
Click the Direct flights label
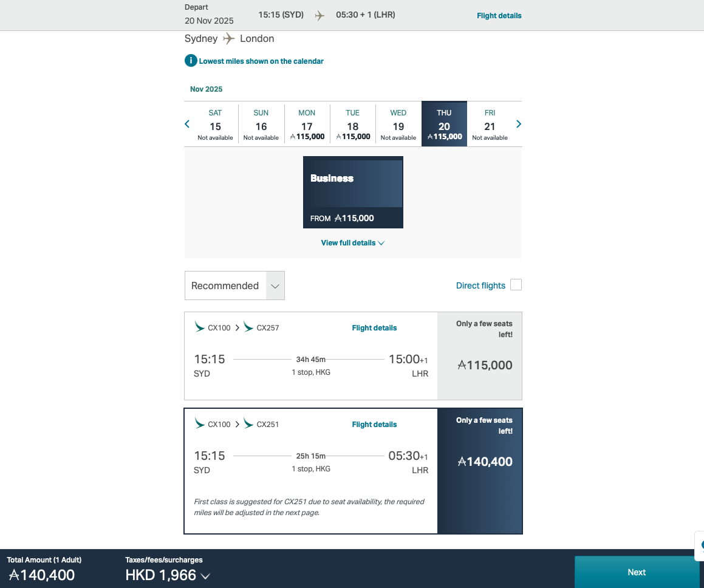[480, 285]
